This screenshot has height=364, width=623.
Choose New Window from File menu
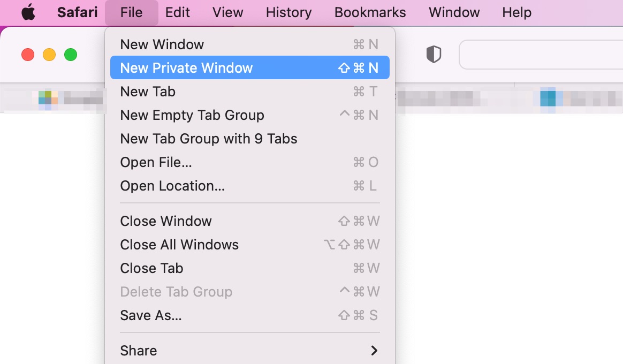249,44
